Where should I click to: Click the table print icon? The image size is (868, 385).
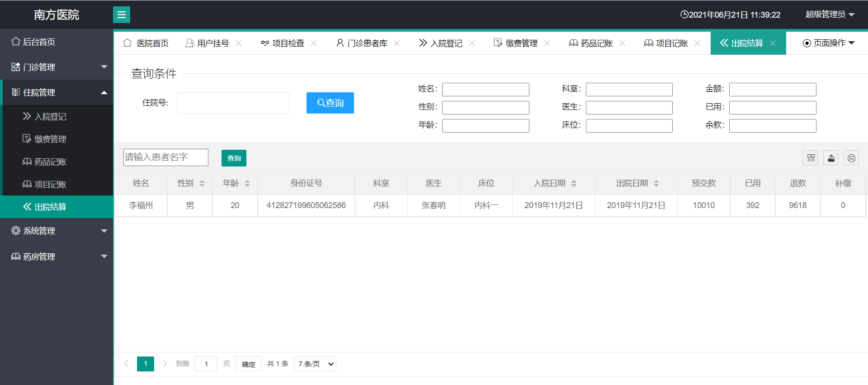pyautogui.click(x=851, y=158)
